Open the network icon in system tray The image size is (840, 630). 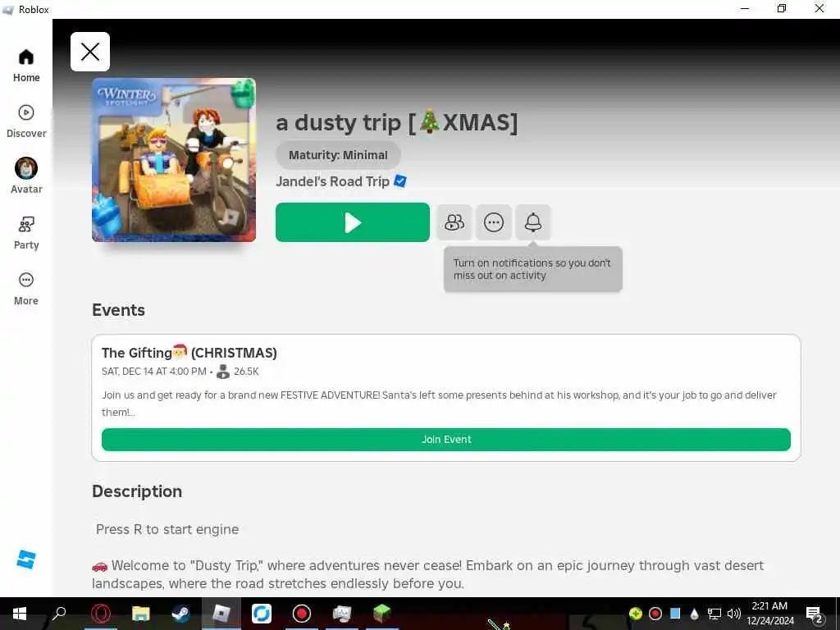click(x=714, y=614)
